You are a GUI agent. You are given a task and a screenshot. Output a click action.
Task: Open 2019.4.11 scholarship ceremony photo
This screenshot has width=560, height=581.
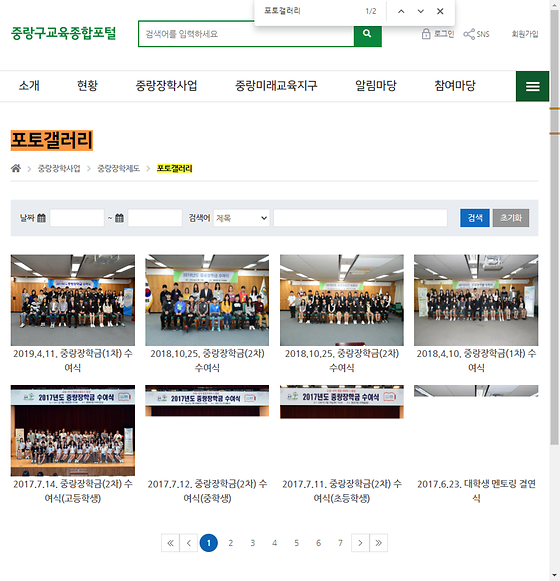[x=73, y=300]
